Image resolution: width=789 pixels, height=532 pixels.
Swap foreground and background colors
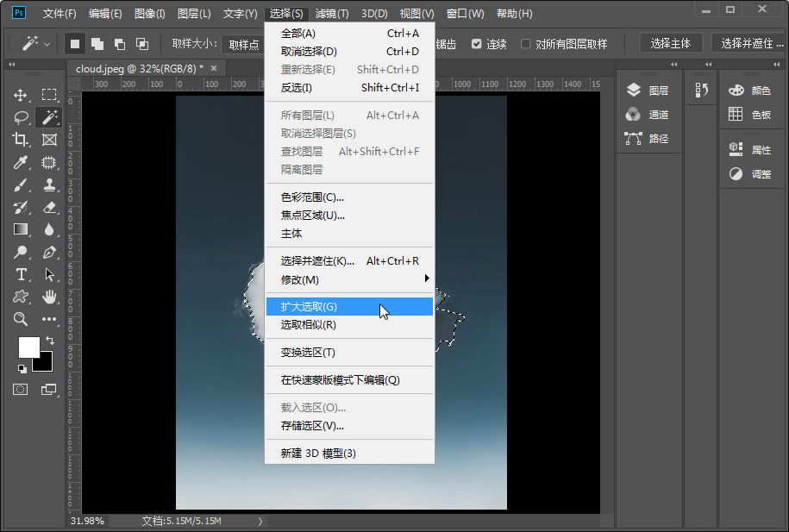coord(49,341)
